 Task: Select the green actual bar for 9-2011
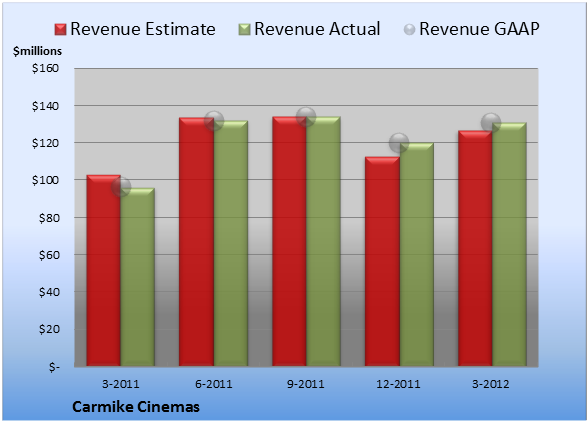coord(323,241)
